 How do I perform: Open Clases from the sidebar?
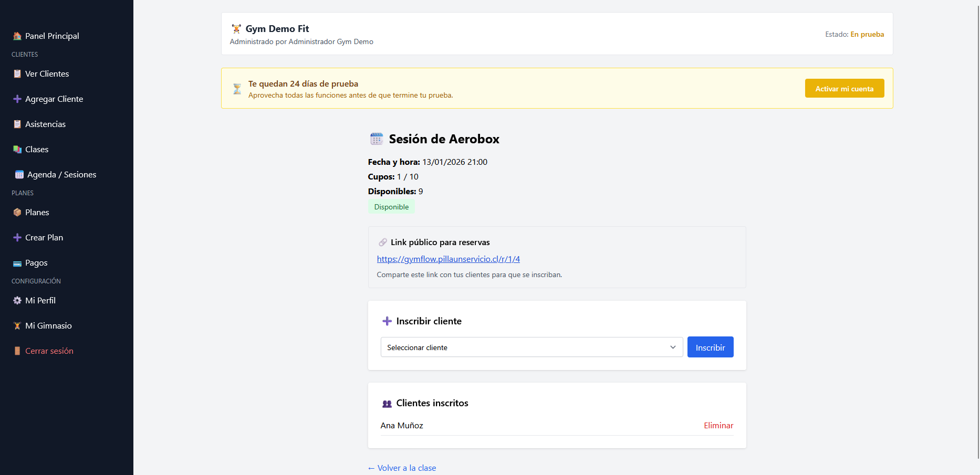click(x=37, y=150)
